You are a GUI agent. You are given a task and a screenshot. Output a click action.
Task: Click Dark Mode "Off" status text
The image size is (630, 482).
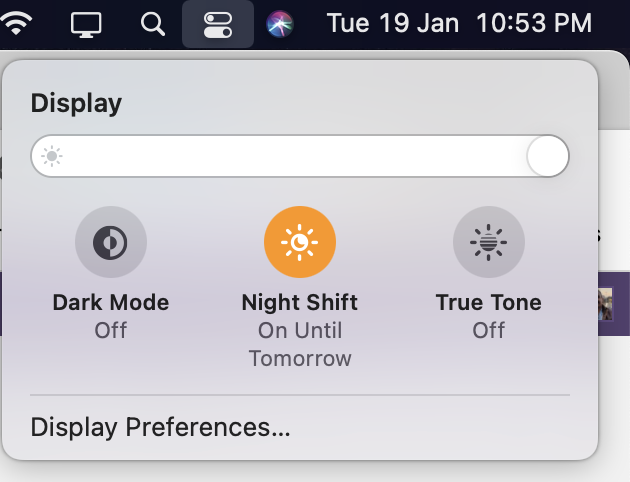point(111,331)
